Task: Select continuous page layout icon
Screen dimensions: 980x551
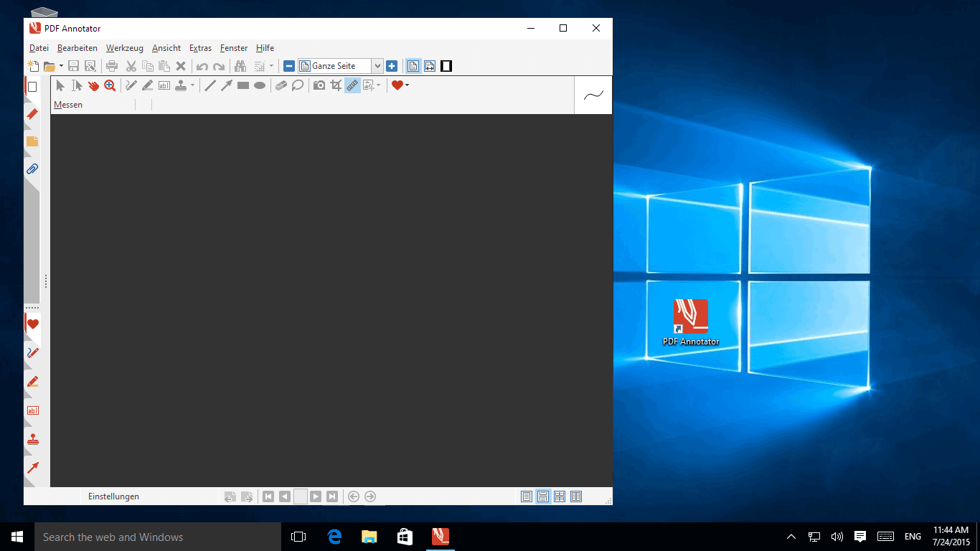Action: (x=543, y=496)
